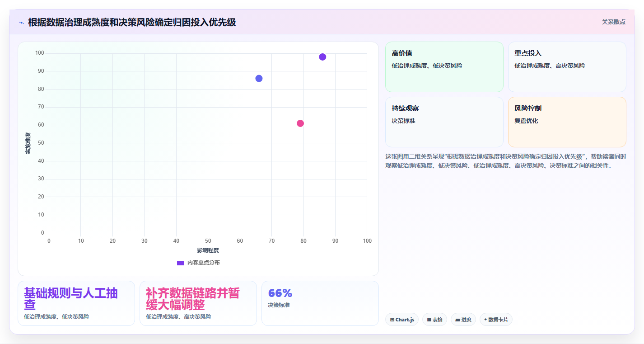Screen dimensions: 644x344
Task: Open the 高价值 quadrant card
Action: [x=444, y=67]
